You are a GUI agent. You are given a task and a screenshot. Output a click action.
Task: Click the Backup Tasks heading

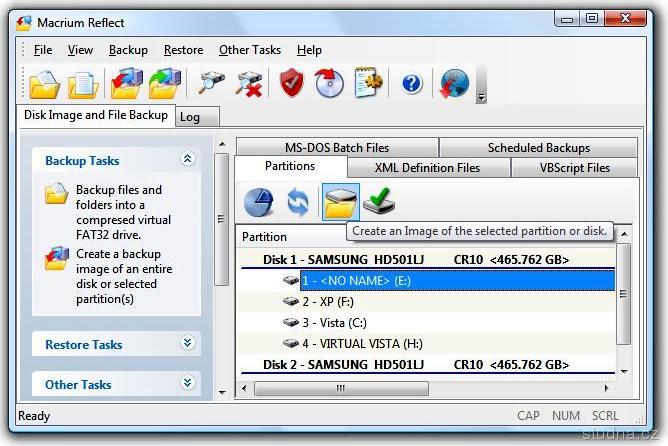tap(82, 161)
